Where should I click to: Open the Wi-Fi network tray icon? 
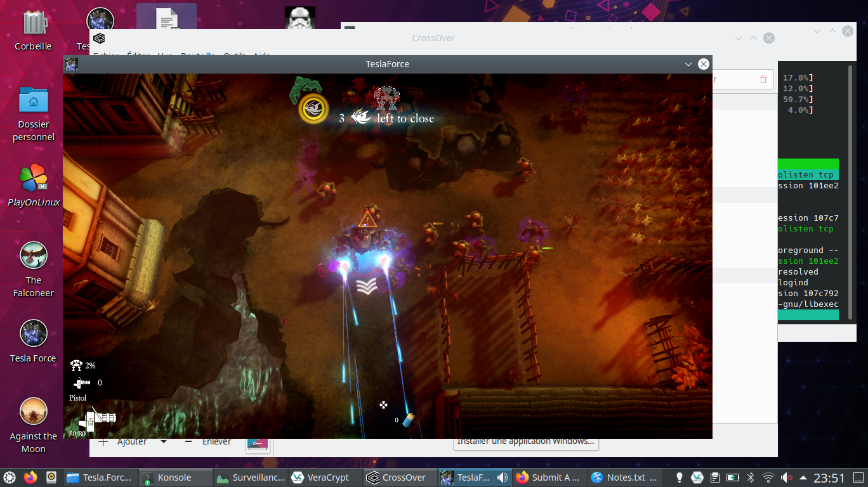pyautogui.click(x=768, y=477)
